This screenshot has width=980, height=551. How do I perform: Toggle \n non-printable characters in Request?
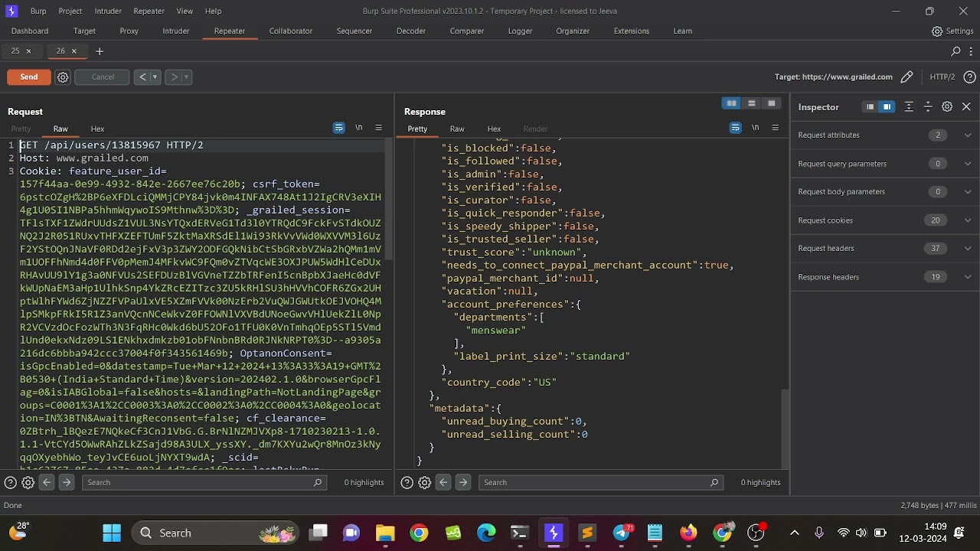pyautogui.click(x=358, y=128)
